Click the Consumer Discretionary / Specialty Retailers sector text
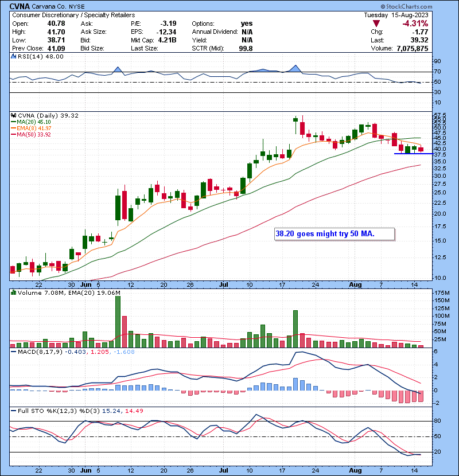The height and width of the screenshot is (476, 459). pyautogui.click(x=73, y=15)
